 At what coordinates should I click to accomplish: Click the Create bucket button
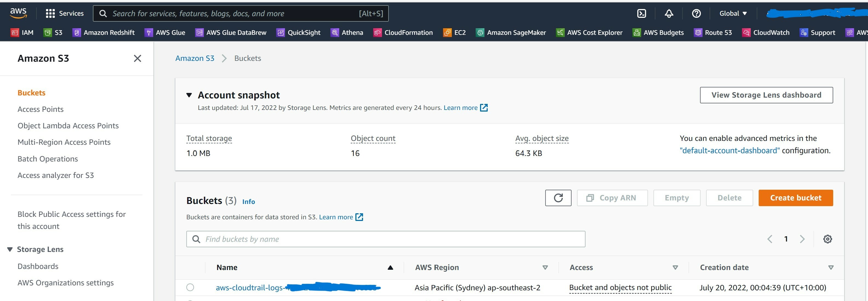coord(795,198)
